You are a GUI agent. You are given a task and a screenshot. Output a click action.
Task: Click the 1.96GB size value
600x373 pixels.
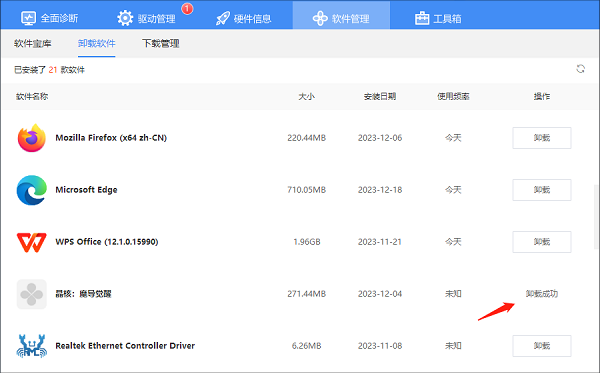(307, 242)
